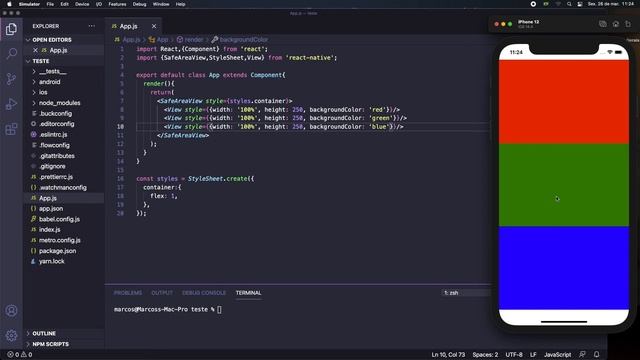Click the Apple menu icon
The height and width of the screenshot is (360, 640).
[9, 4]
